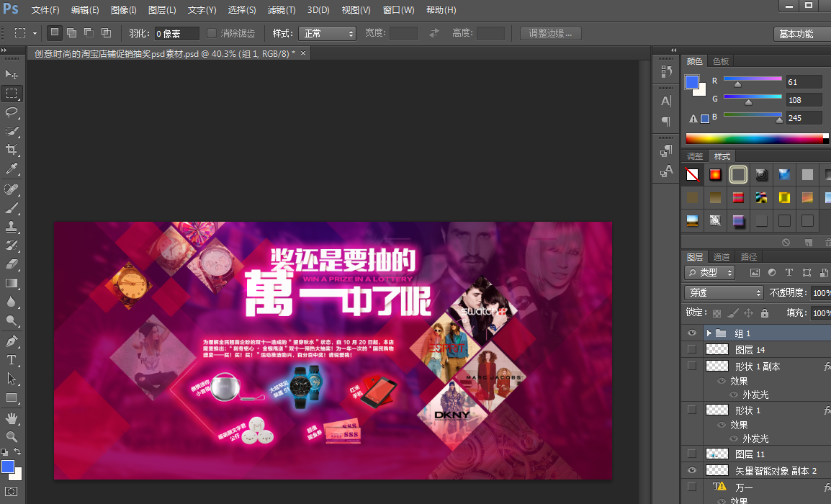The height and width of the screenshot is (504, 831).
Task: Select the Healing Brush tool
Action: pyautogui.click(x=11, y=189)
